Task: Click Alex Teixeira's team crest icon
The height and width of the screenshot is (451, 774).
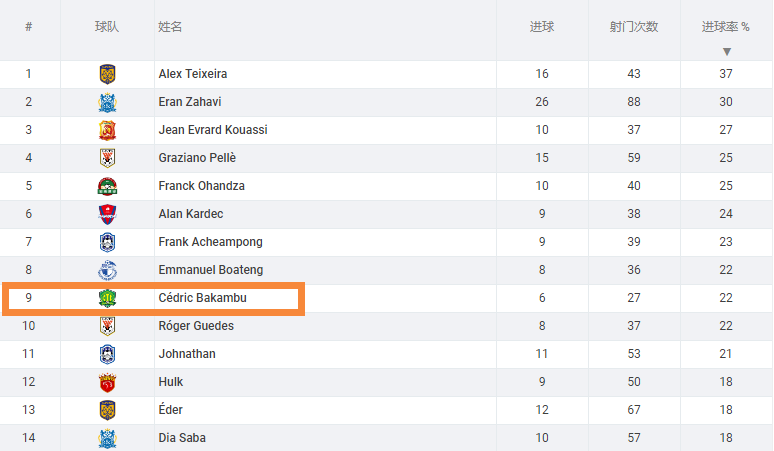Action: point(107,74)
